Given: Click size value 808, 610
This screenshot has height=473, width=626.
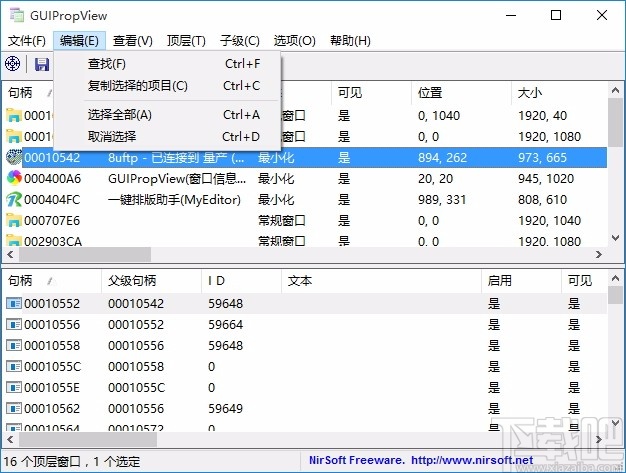Looking at the screenshot, I should coord(542,199).
